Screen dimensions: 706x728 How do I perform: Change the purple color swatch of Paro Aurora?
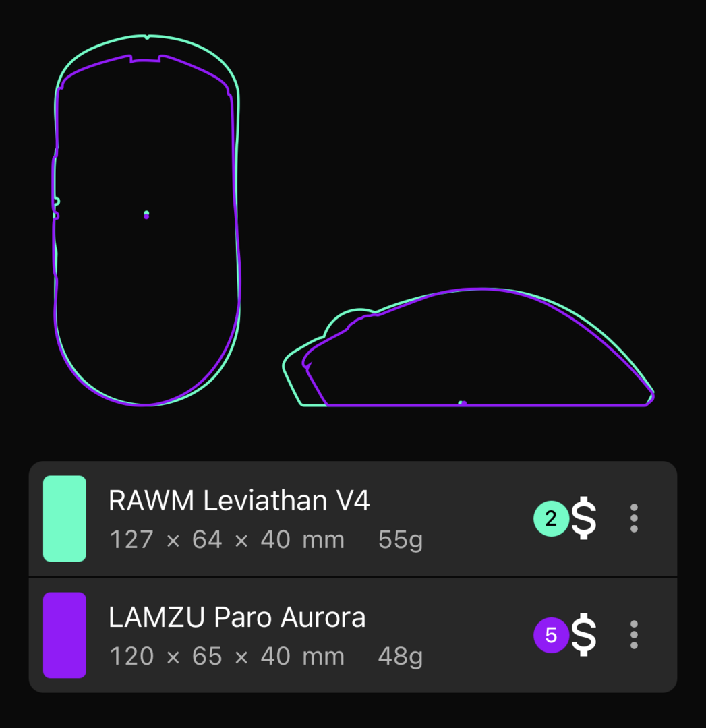click(65, 635)
